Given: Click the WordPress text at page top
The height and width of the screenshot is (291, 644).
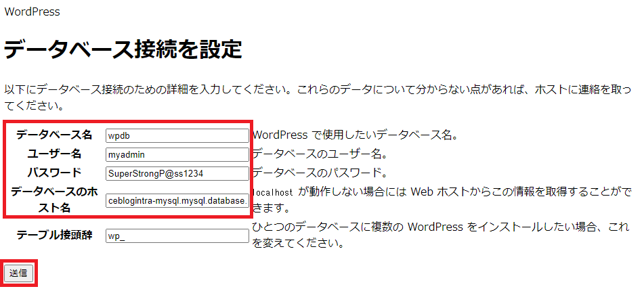Looking at the screenshot, I should (32, 12).
